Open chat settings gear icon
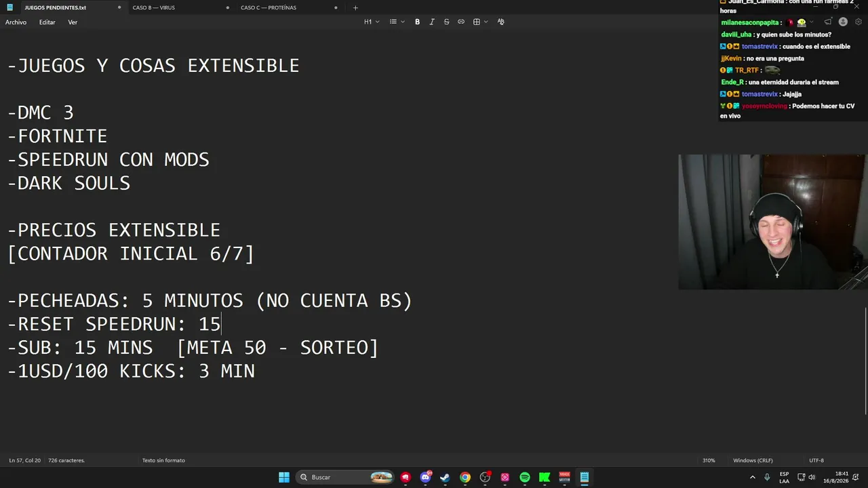This screenshot has height=488, width=868. tap(859, 22)
